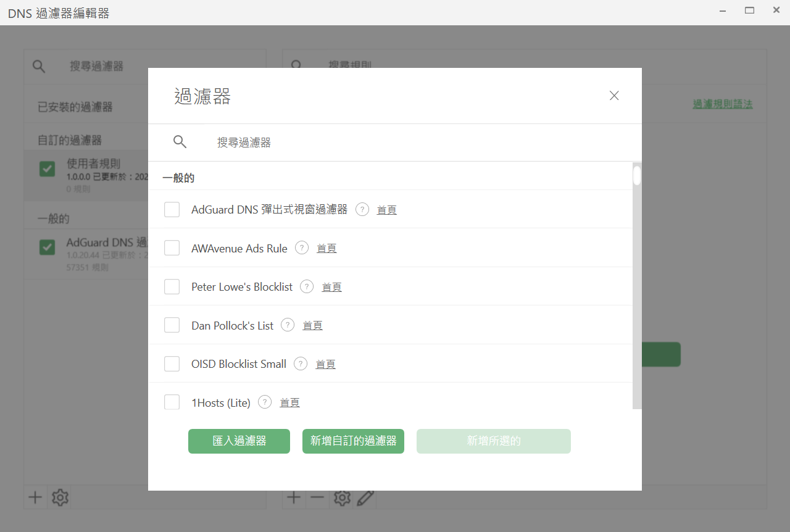Toggle the 使用者規則 checkbox in the background window
Image resolution: width=790 pixels, height=532 pixels.
tap(47, 168)
